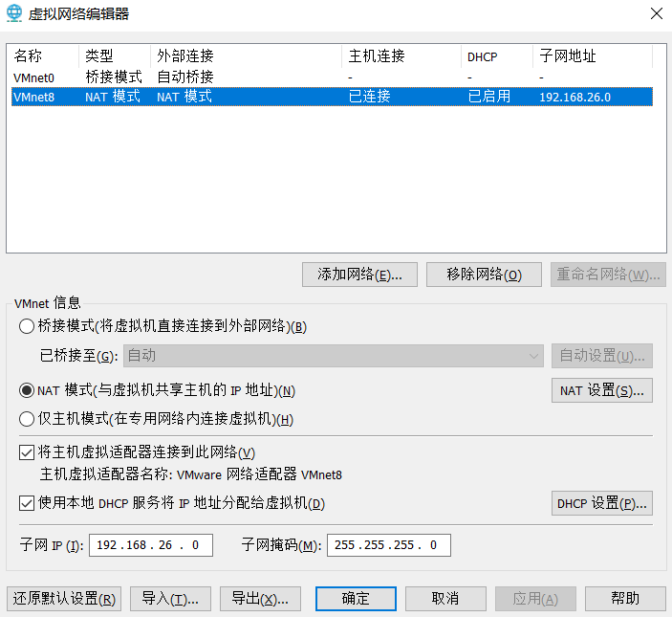Image resolution: width=672 pixels, height=617 pixels.
Task: Open NAT 设置(S)... dialog
Action: click(601, 390)
